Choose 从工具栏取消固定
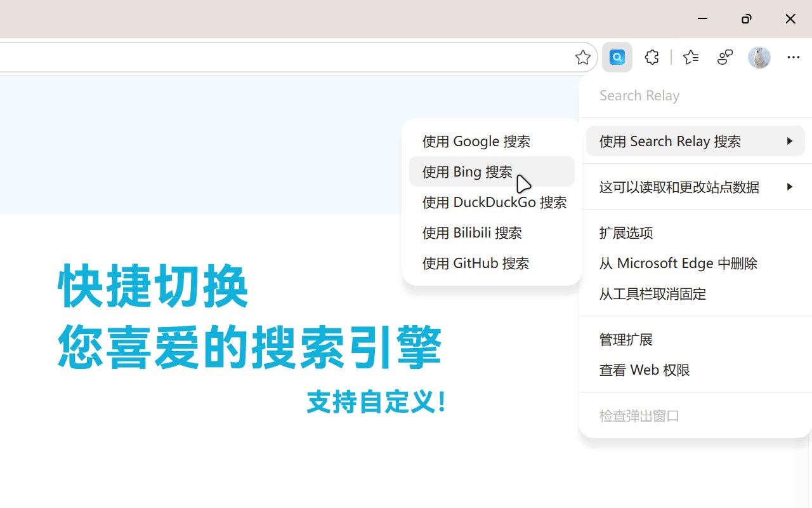 click(695, 293)
